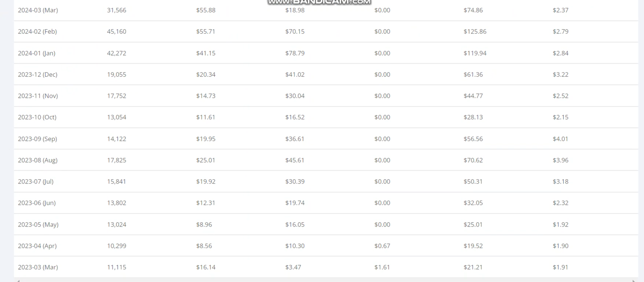Select the 15,841 value in July row
The height and width of the screenshot is (282, 644).
pos(117,182)
